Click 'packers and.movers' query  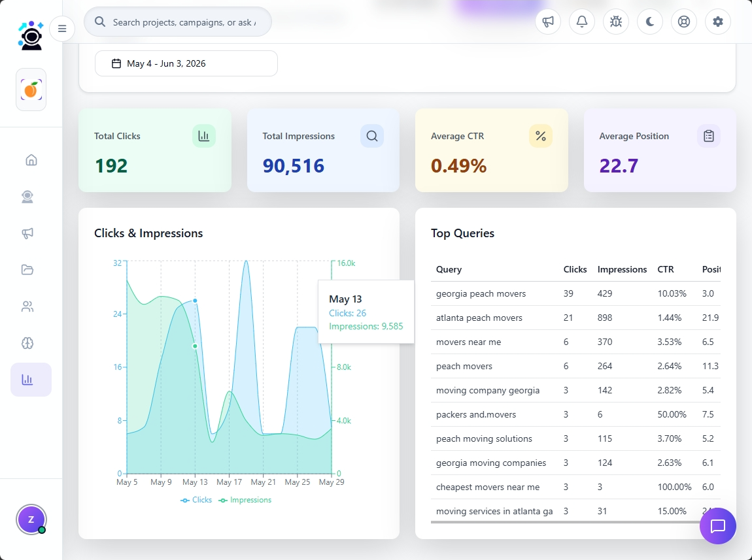click(476, 414)
